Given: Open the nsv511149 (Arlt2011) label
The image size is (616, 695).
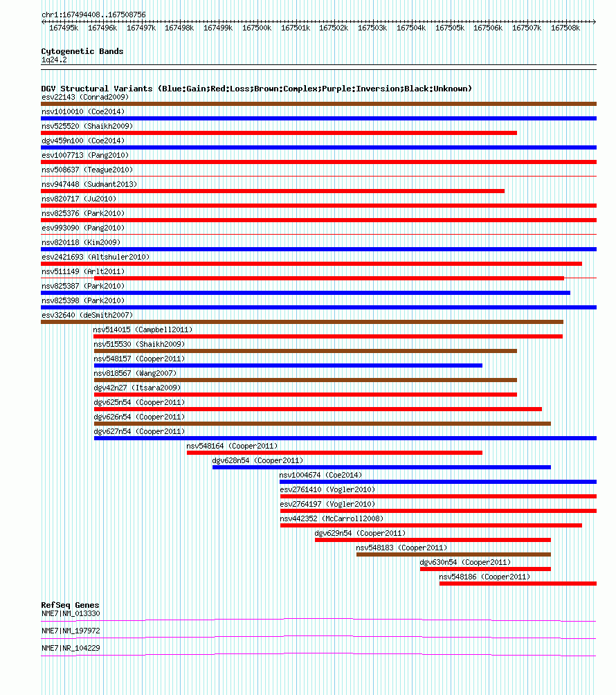Looking at the screenshot, I should point(83,272).
